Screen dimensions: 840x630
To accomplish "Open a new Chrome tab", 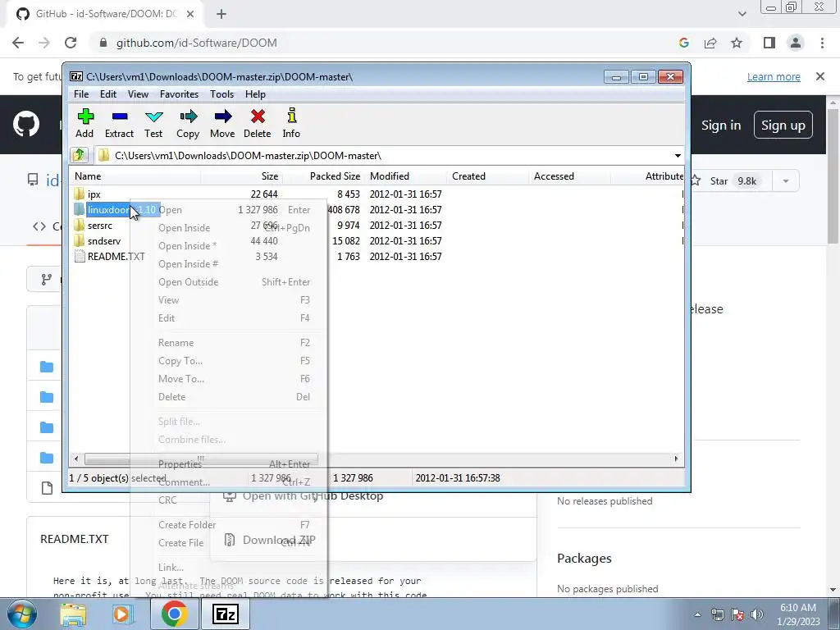I will point(221,14).
